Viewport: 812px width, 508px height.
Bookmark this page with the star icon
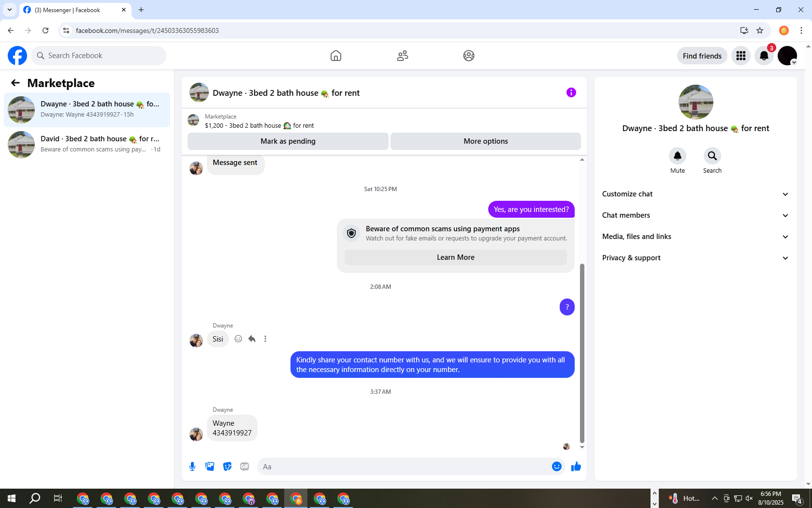[x=760, y=30]
